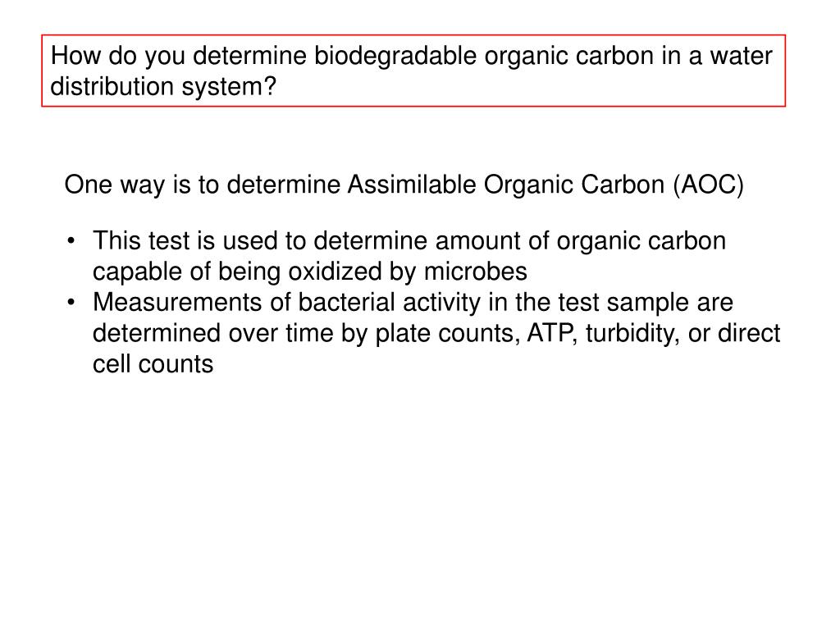The height and width of the screenshot is (630, 840).
Task: Click the words 'cell counts' on last line
Action: (153, 364)
